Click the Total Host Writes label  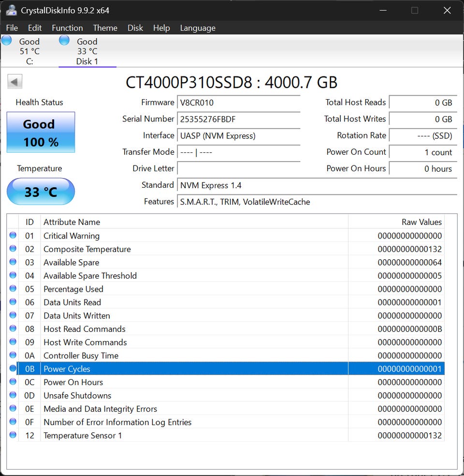click(x=355, y=119)
